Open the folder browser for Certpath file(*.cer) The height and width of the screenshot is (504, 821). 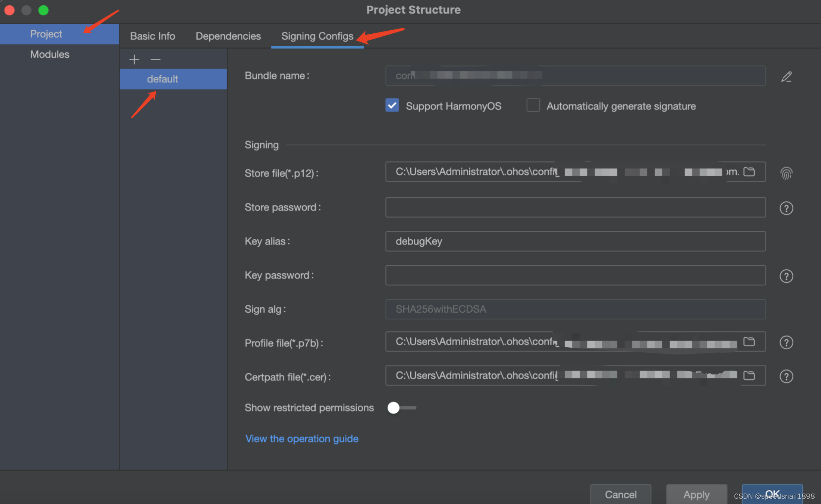749,376
